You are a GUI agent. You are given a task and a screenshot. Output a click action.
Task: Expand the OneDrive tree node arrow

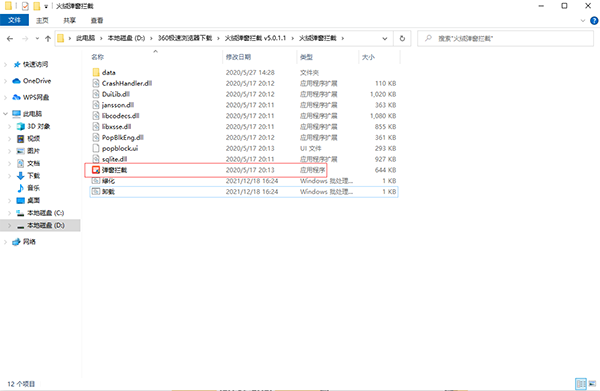tap(5, 81)
